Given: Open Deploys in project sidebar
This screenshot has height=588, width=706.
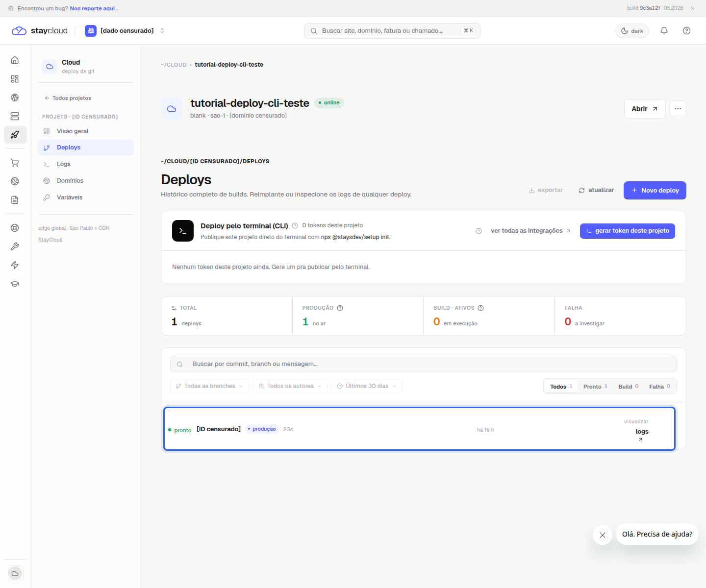Looking at the screenshot, I should pyautogui.click(x=86, y=147).
